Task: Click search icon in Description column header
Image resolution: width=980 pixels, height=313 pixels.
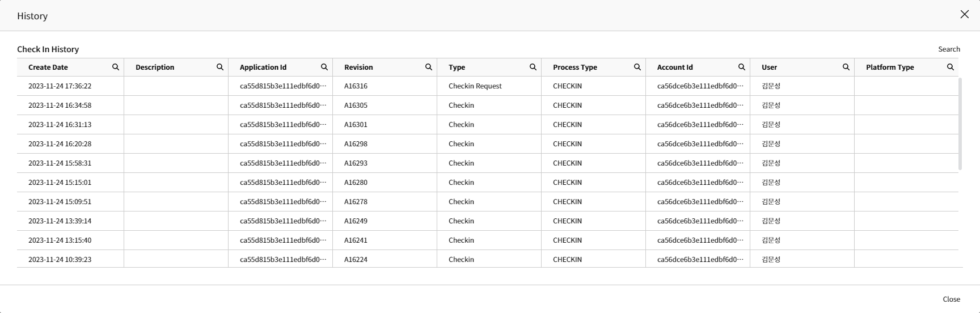Action: click(220, 67)
